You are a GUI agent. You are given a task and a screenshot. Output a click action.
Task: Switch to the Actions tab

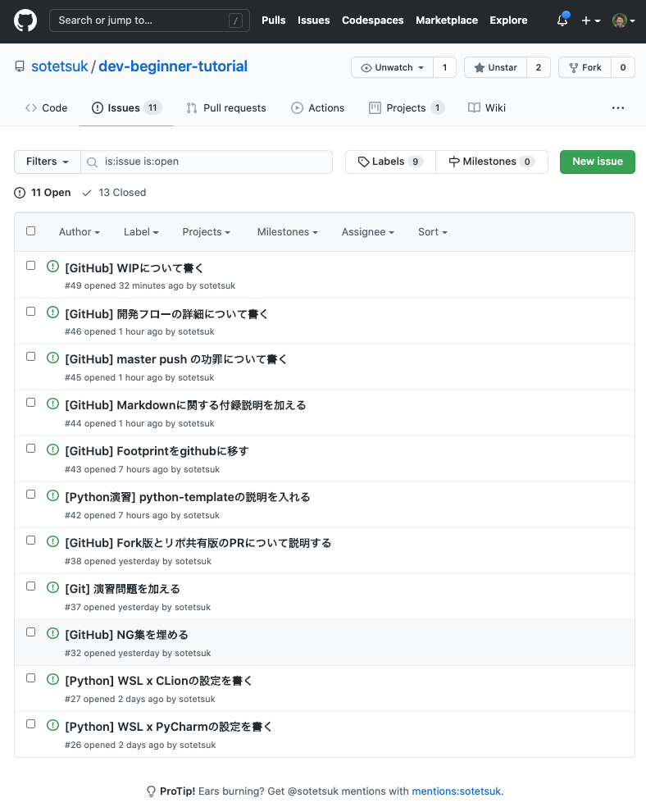point(318,107)
